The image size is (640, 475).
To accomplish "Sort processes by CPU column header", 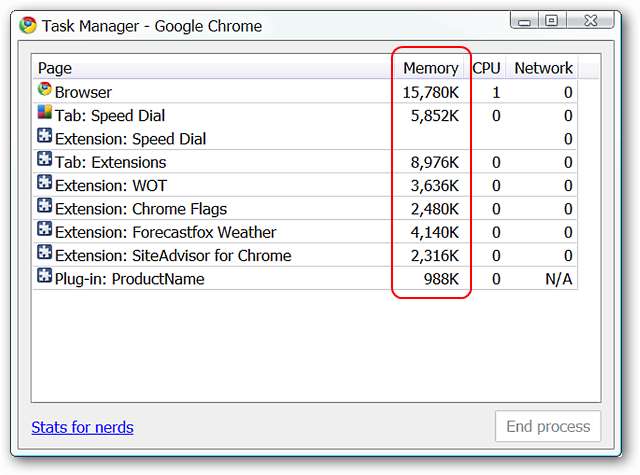I will 486,68.
